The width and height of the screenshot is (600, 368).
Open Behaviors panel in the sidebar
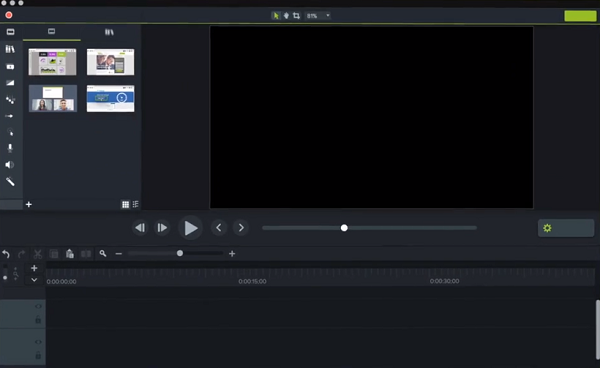click(10, 99)
